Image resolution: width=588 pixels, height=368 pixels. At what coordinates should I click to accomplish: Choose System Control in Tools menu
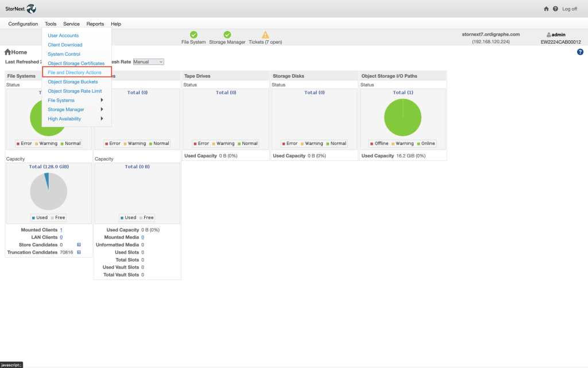64,54
